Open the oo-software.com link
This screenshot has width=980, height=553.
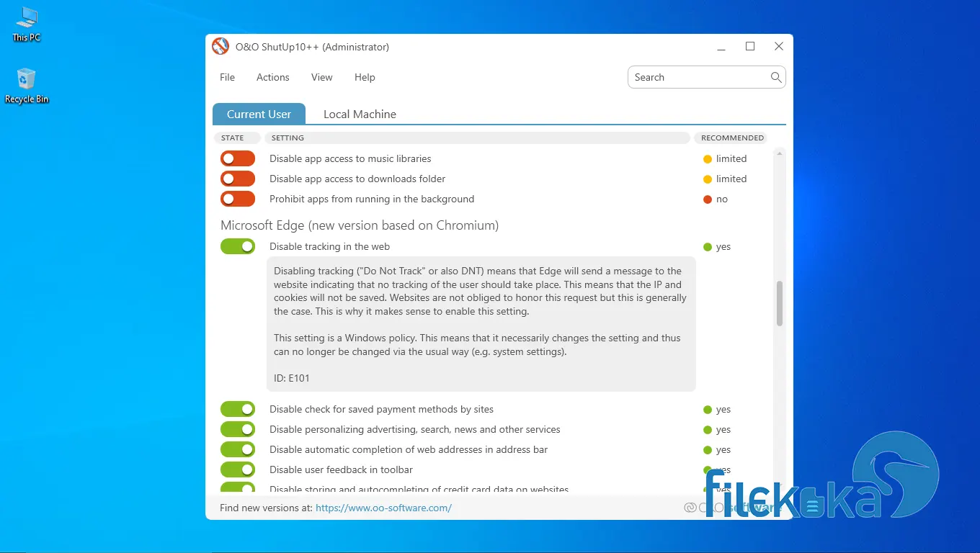pyautogui.click(x=383, y=508)
